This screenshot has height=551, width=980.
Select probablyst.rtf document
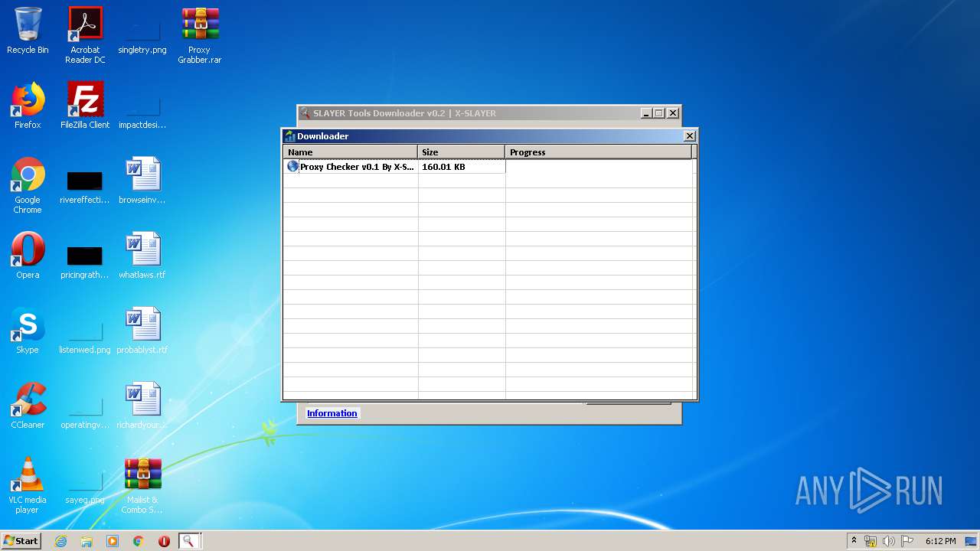click(142, 331)
